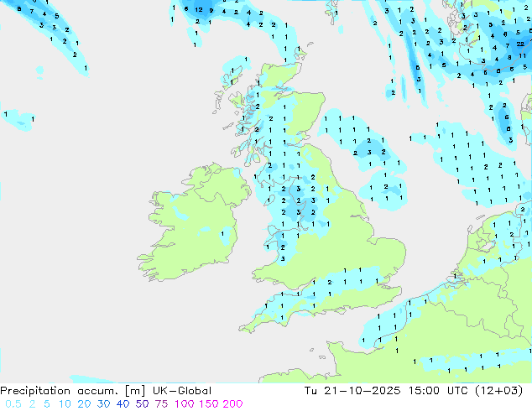Click the 150 legend value
Screen dimensions: 532x411
(209, 404)
